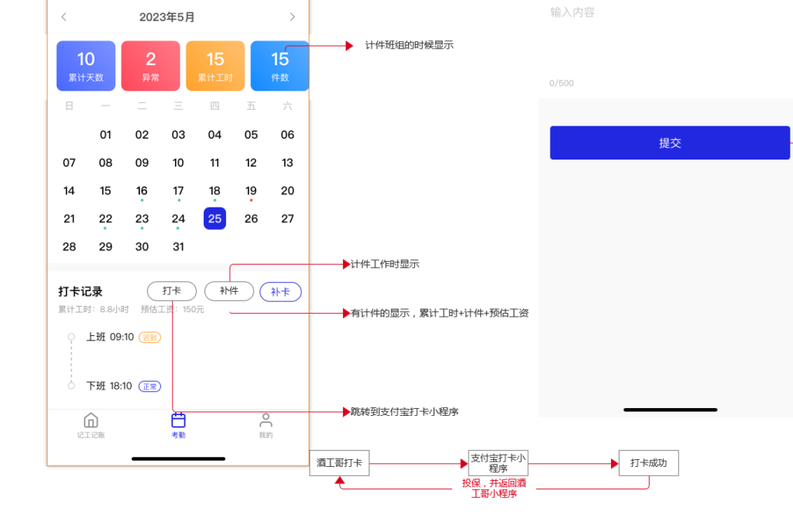Tap the 打卡 button

(172, 290)
